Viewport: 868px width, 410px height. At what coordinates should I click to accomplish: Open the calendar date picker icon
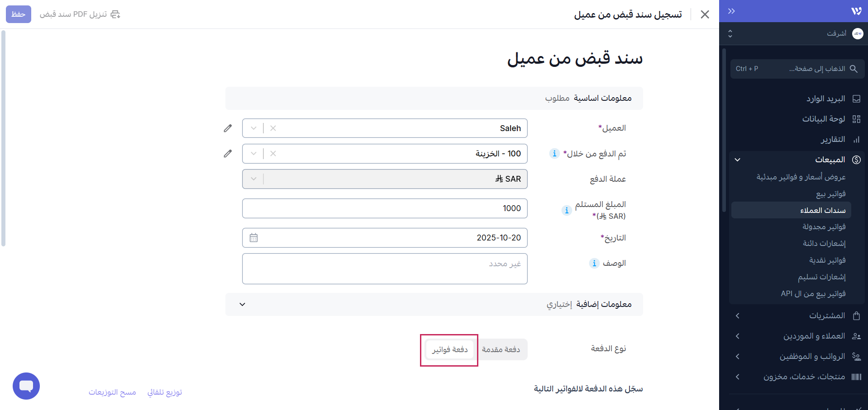pyautogui.click(x=253, y=238)
